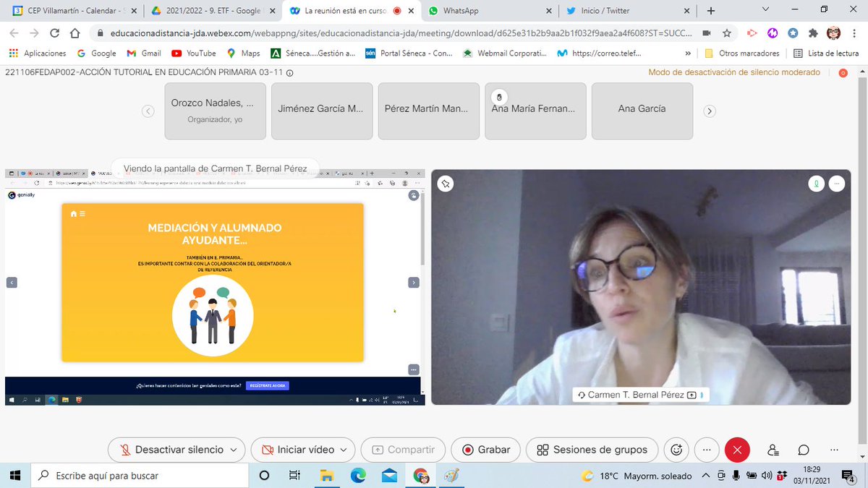This screenshot has height=488, width=868.
Task: Open Chrome three-dot menu
Action: pyautogui.click(x=854, y=33)
